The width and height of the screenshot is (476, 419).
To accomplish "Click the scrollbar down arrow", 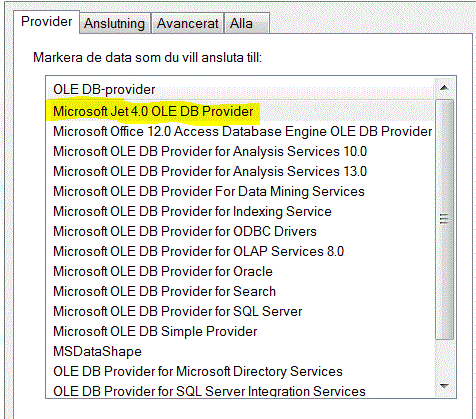I will [x=444, y=386].
